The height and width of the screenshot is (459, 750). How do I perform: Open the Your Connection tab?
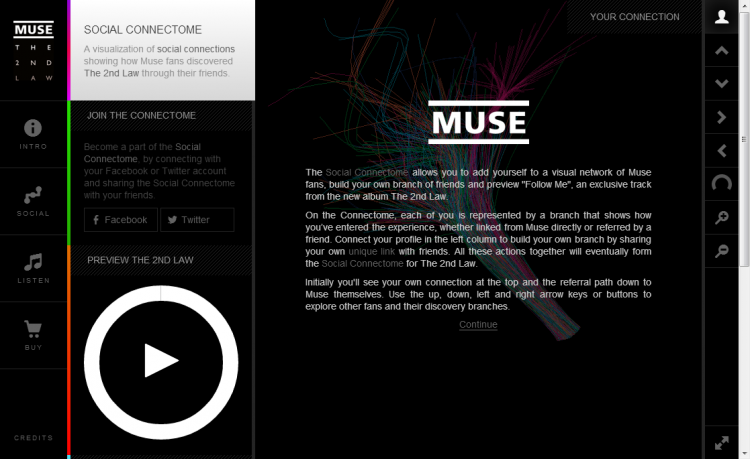(634, 17)
